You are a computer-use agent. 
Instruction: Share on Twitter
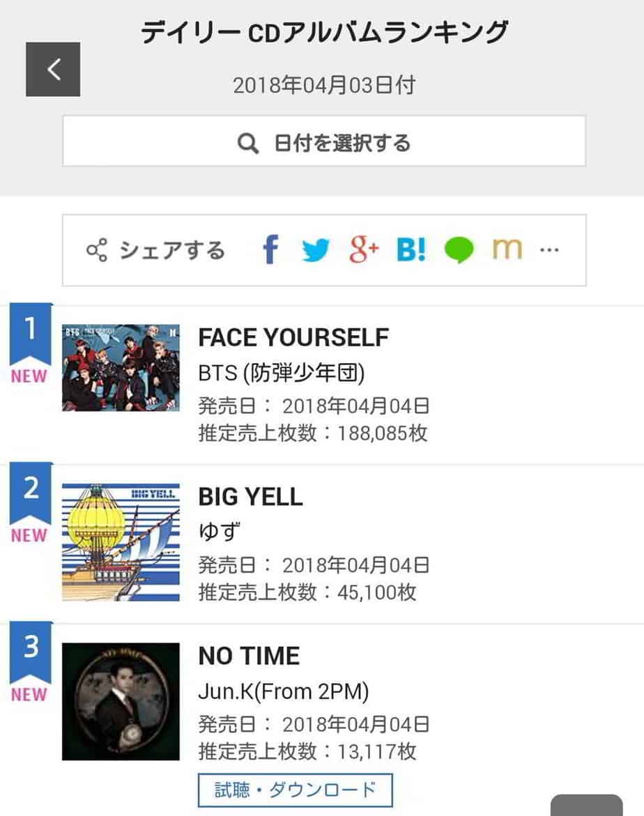(x=316, y=249)
